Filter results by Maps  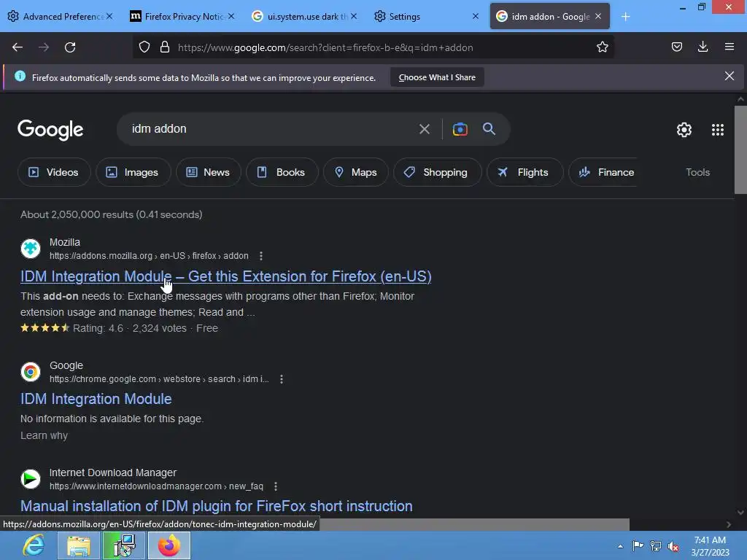pos(356,172)
